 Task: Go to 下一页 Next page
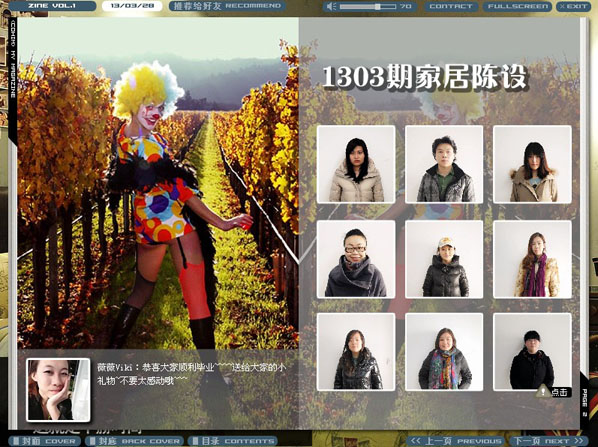coord(549,441)
